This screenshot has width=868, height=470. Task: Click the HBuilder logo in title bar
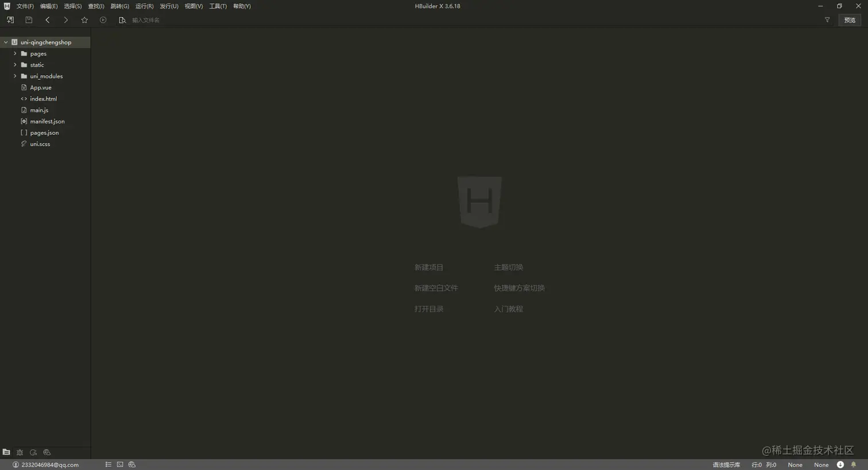coord(7,6)
